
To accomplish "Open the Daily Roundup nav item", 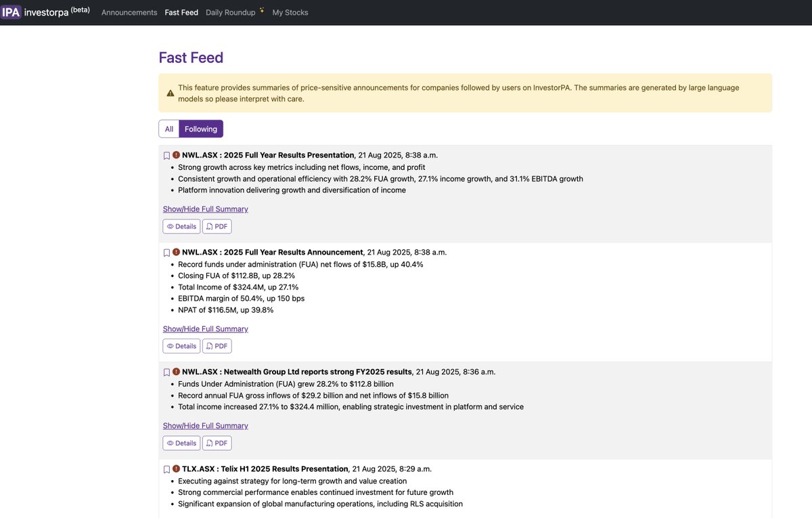I will (x=231, y=12).
